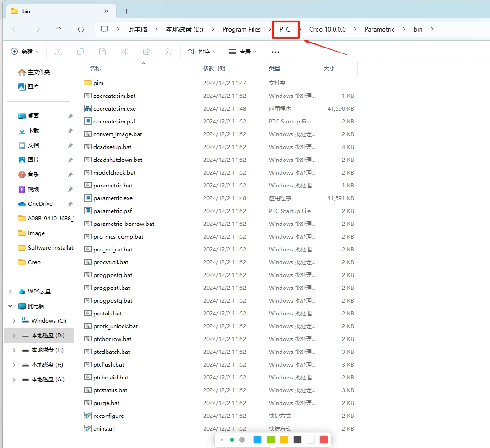
Task: Click the Rename icon in toolbar
Action: 124,52
